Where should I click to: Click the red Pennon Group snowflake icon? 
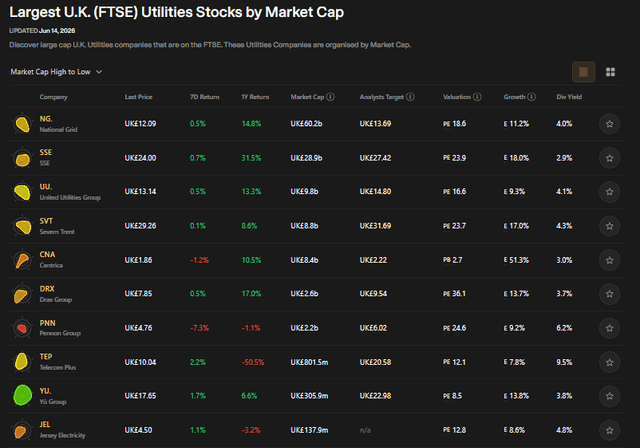(22, 328)
